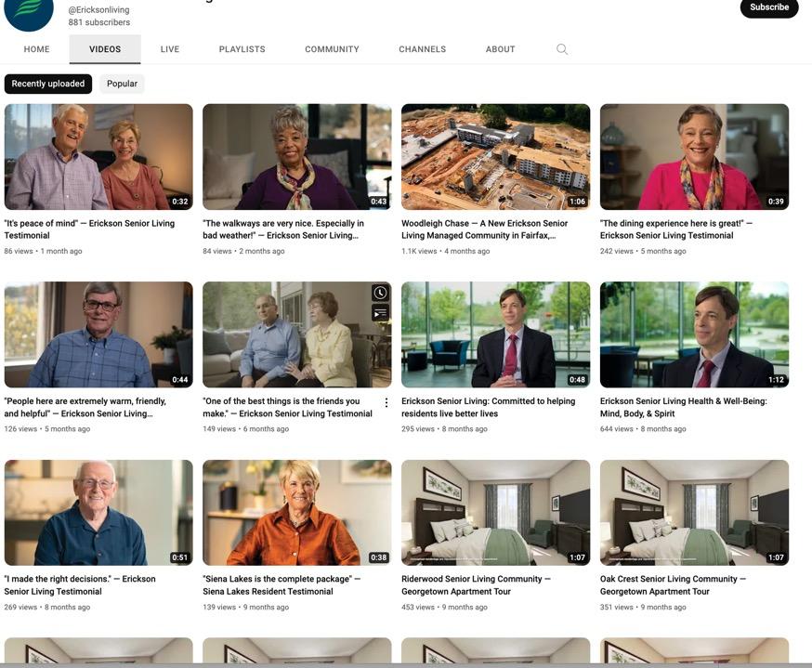Click the '@Ericksonliving' channel handle
Screen dimensions: 812x668
98,10
